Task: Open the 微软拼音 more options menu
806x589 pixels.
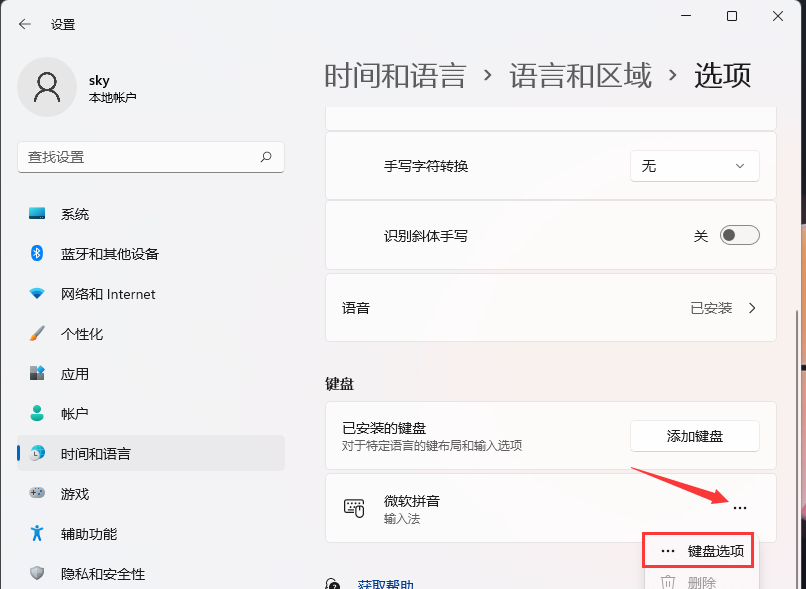Action: pos(739,508)
